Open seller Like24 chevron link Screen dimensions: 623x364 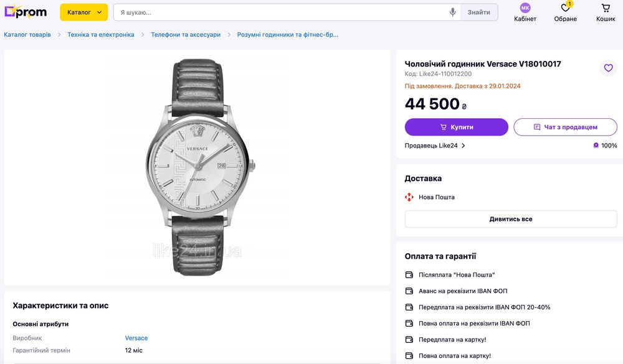pos(435,146)
